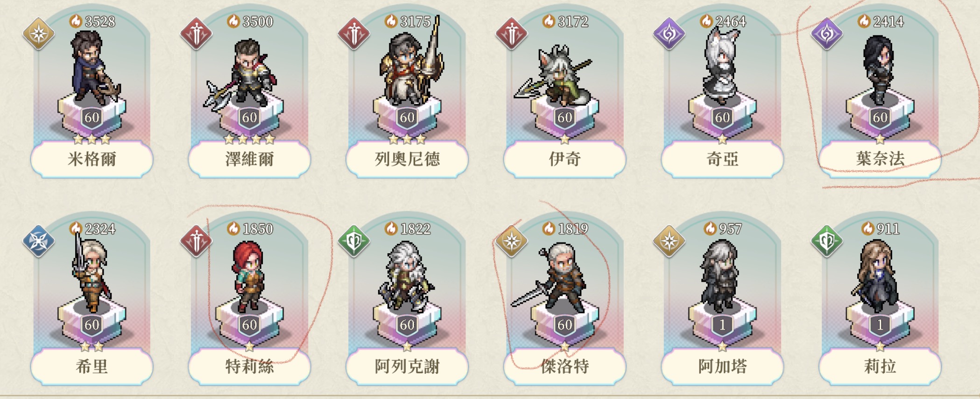Click the red sword class icon on 澤維爾
980x399 pixels.
pyautogui.click(x=197, y=34)
